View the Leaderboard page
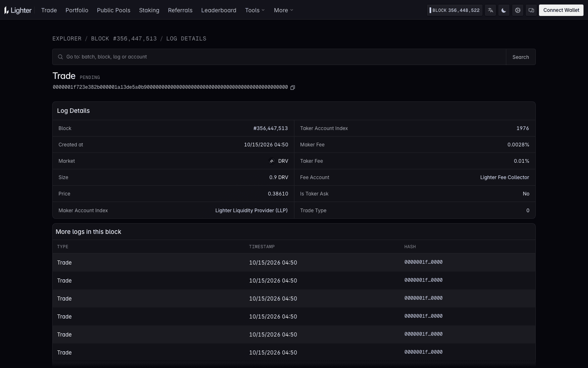This screenshot has height=368, width=588. pyautogui.click(x=218, y=10)
